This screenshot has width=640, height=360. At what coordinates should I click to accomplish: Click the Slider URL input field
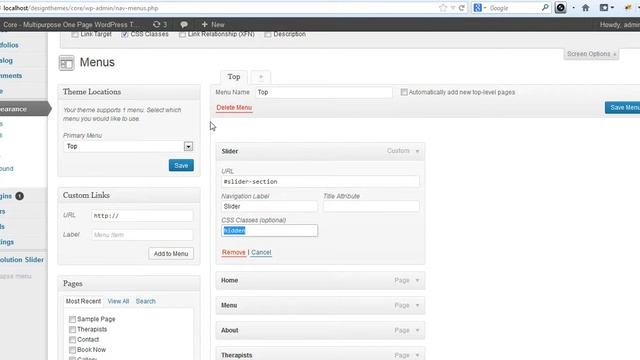click(x=320, y=182)
